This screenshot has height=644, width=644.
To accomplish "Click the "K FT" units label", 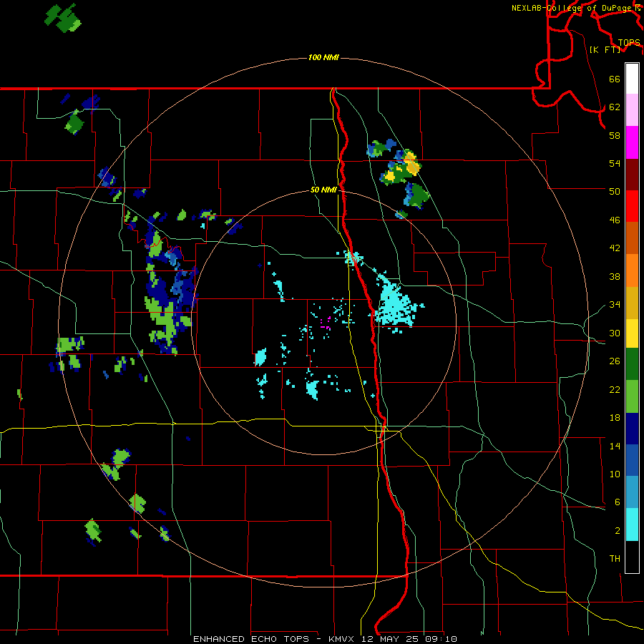I will [x=605, y=49].
